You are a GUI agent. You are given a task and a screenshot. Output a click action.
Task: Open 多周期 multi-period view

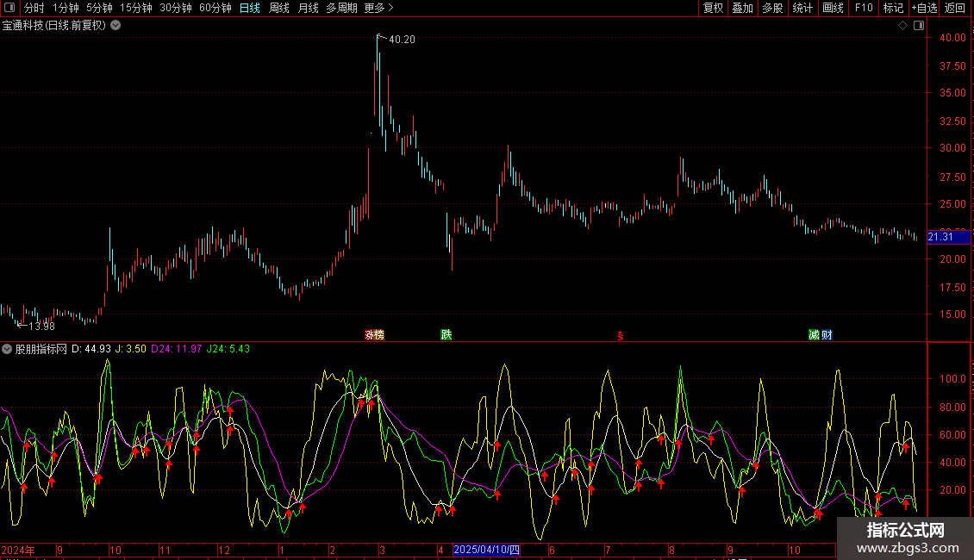pyautogui.click(x=341, y=8)
